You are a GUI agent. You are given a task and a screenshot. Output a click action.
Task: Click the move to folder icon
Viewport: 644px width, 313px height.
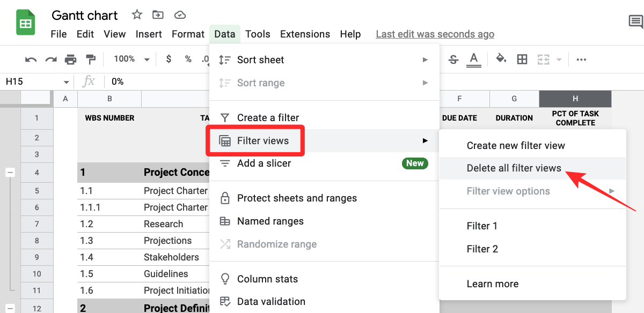158,15
